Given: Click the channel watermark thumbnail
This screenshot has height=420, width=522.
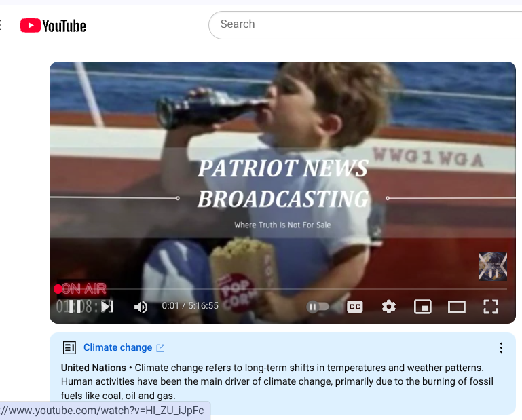Looking at the screenshot, I should [x=493, y=267].
